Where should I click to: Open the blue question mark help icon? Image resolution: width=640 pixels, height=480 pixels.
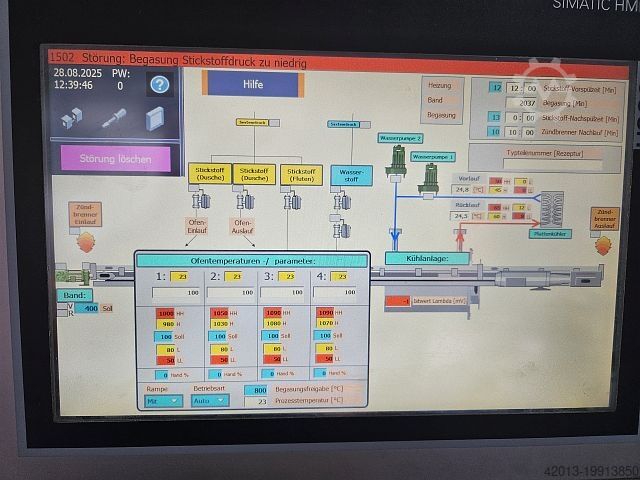(159, 85)
